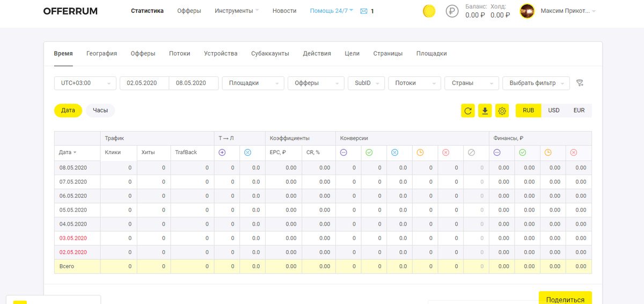
Task: Open the Максим Прикот... account menu
Action: click(x=568, y=11)
